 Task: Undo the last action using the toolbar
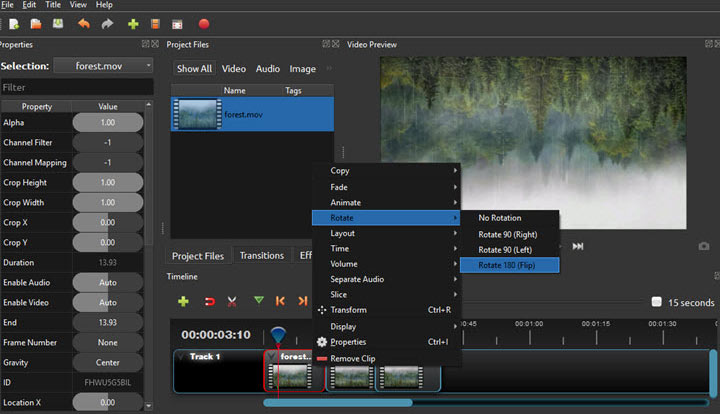coord(83,23)
